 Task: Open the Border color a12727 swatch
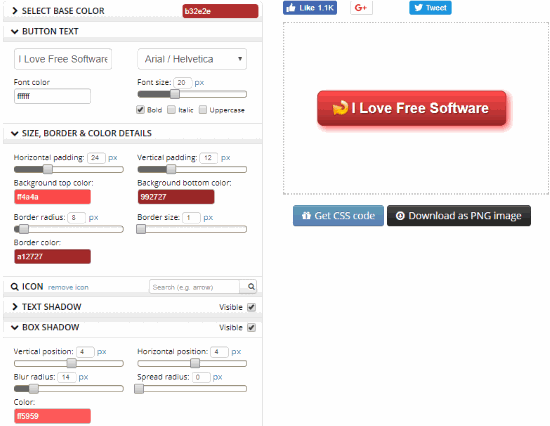coord(52,257)
